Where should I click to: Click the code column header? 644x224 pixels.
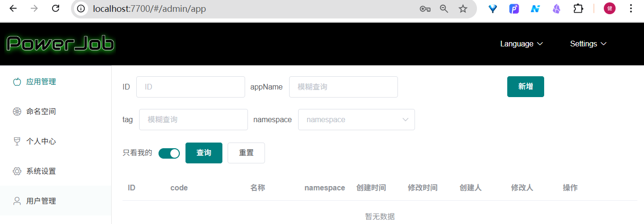tap(179, 188)
